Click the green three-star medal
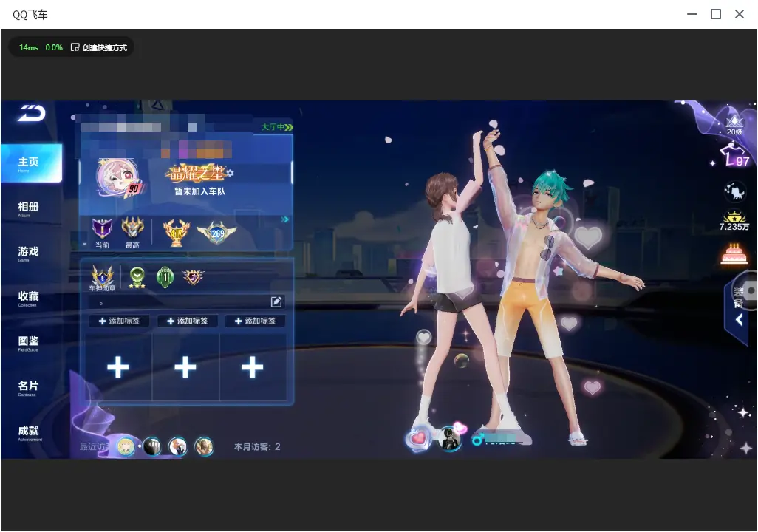 (x=137, y=277)
